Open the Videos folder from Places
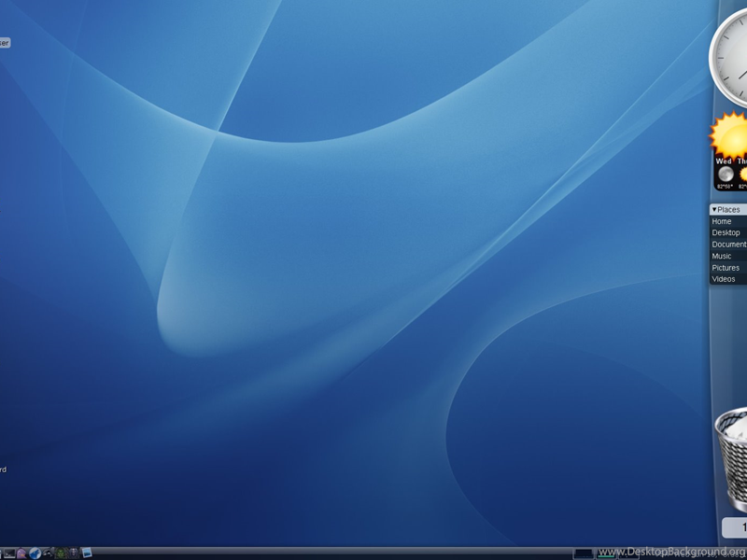Screen dimensions: 747x560 click(x=724, y=279)
